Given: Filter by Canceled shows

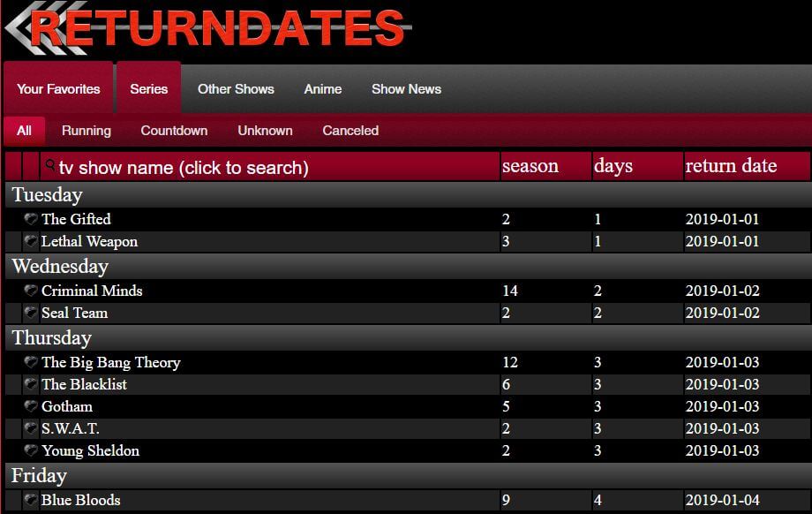Looking at the screenshot, I should [350, 131].
